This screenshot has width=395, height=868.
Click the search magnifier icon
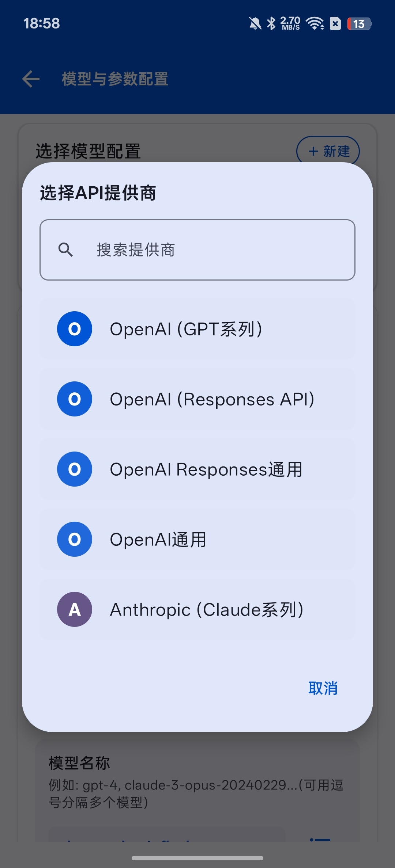[x=65, y=250]
